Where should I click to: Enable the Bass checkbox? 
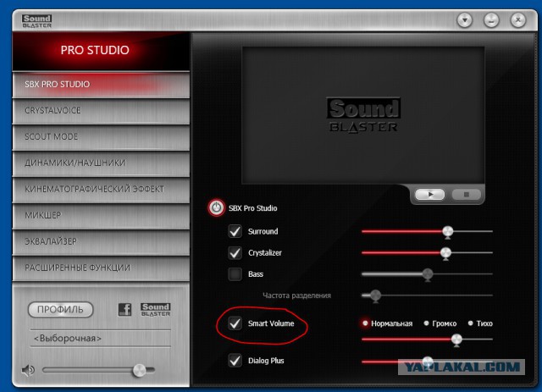(x=235, y=274)
